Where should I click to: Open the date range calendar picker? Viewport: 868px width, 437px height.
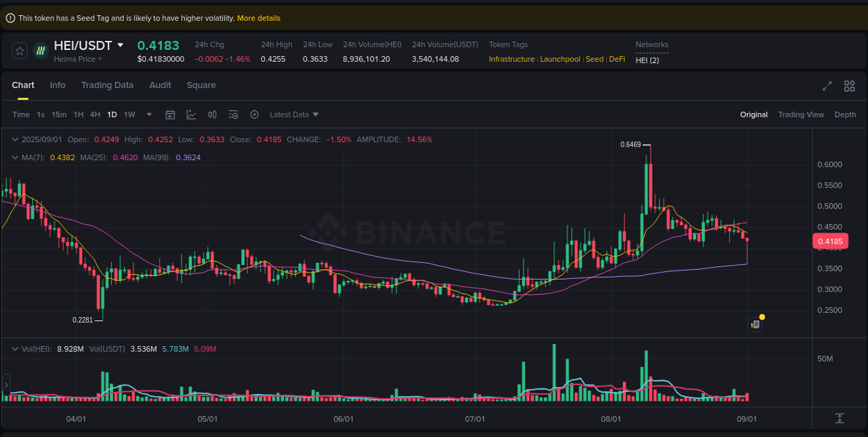click(170, 114)
